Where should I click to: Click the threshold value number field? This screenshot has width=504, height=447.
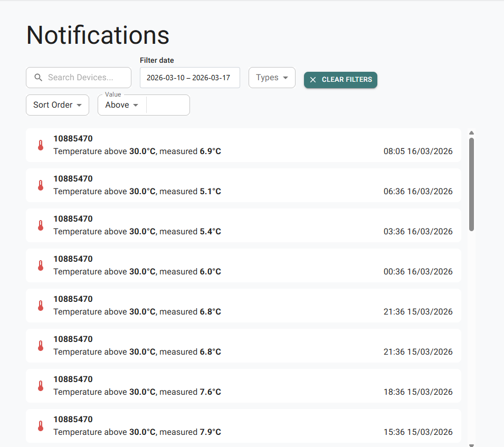coord(167,105)
